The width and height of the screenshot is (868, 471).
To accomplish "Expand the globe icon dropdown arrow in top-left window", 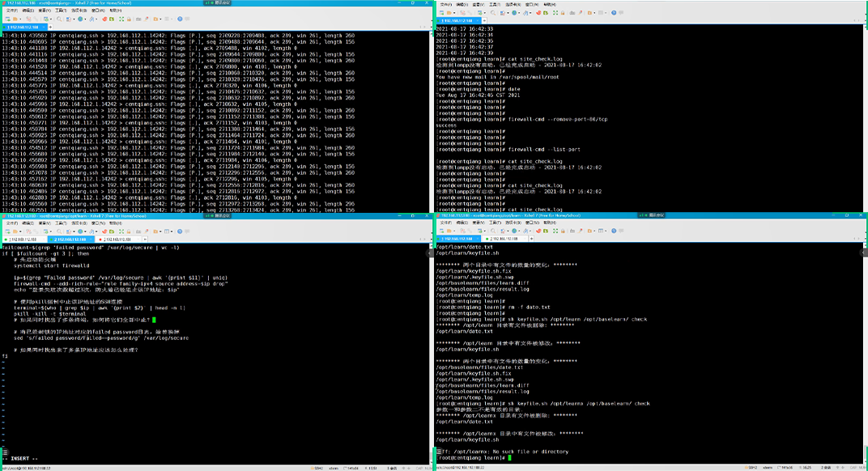I will pyautogui.click(x=85, y=19).
